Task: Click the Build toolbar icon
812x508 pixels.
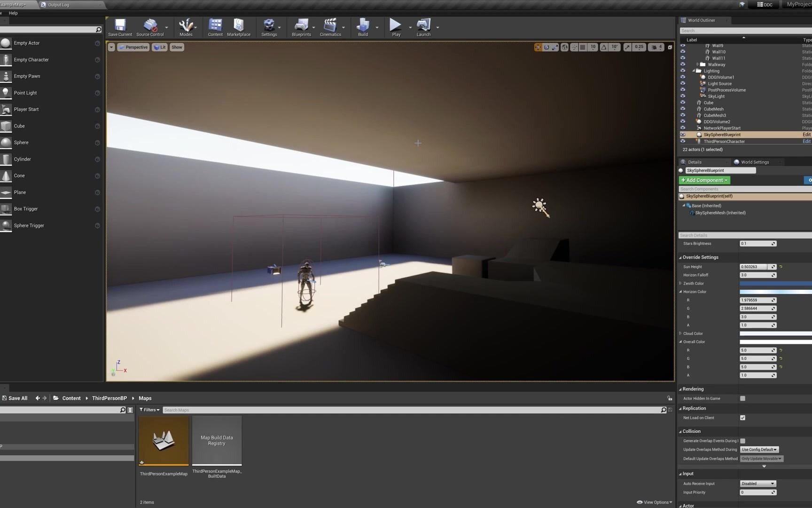Action: [362, 27]
